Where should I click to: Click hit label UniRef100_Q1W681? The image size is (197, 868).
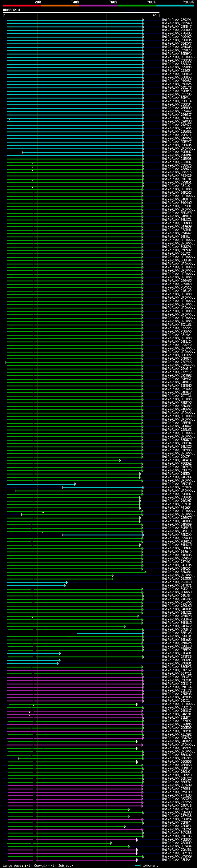tap(177, 131)
